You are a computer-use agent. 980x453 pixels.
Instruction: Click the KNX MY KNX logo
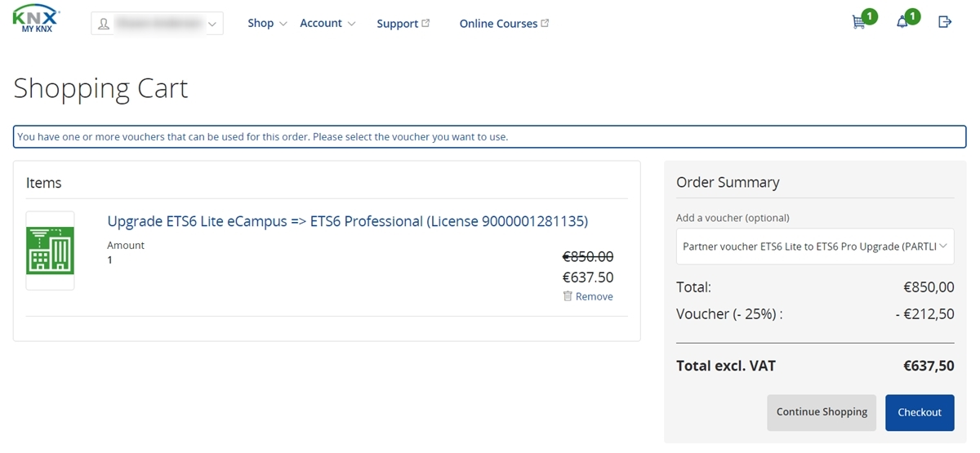37,20
